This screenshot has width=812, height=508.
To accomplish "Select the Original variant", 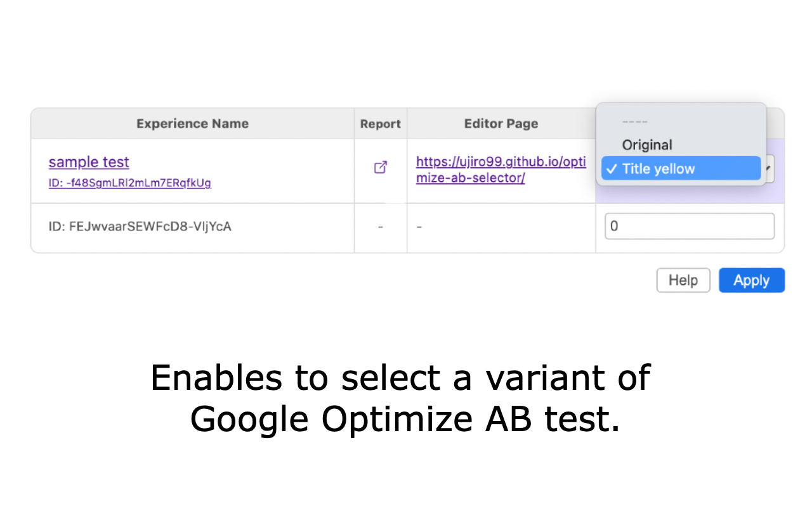I will [x=647, y=145].
